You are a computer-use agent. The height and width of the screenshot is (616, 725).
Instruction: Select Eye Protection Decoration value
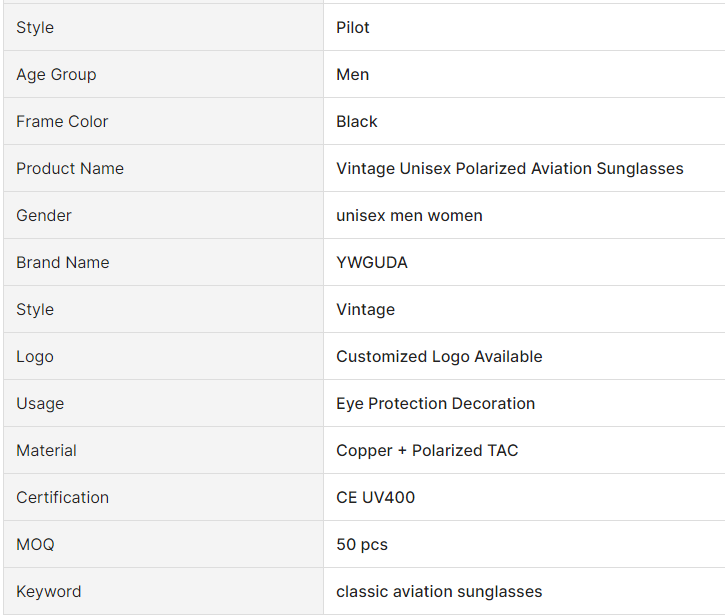tap(435, 404)
